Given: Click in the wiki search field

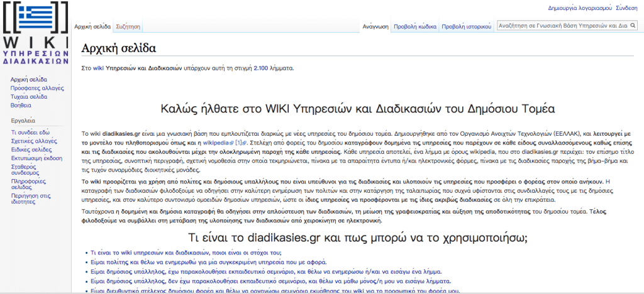Looking at the screenshot, I should [x=562, y=26].
